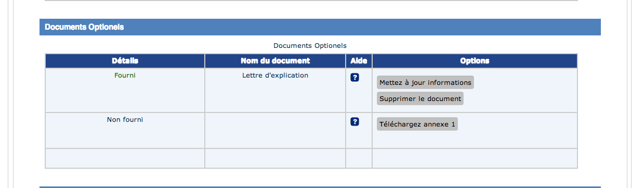
Task: Select the Détails column header
Action: 125,61
